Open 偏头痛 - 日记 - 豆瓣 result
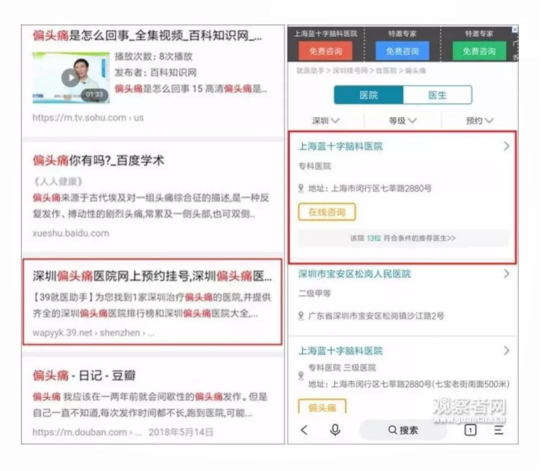 (x=84, y=375)
